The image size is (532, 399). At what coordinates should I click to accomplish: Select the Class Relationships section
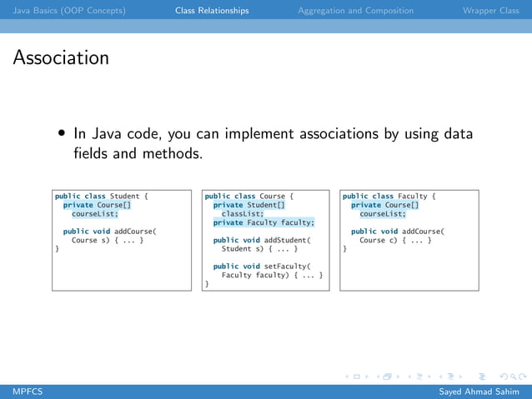[x=212, y=11]
